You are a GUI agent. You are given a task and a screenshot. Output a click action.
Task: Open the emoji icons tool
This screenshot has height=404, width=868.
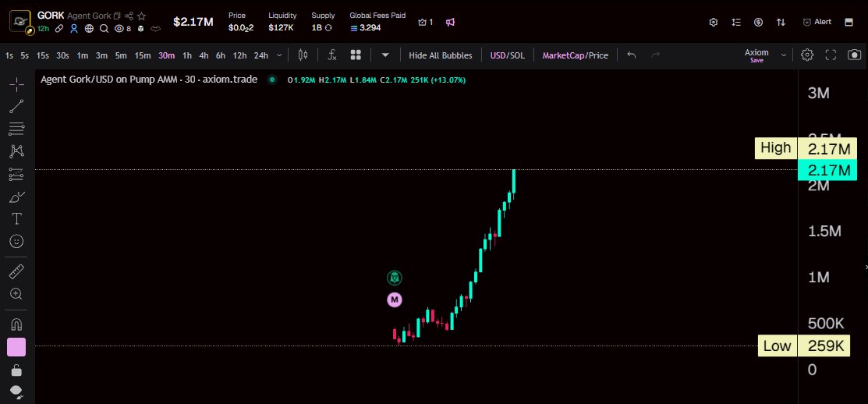16,241
